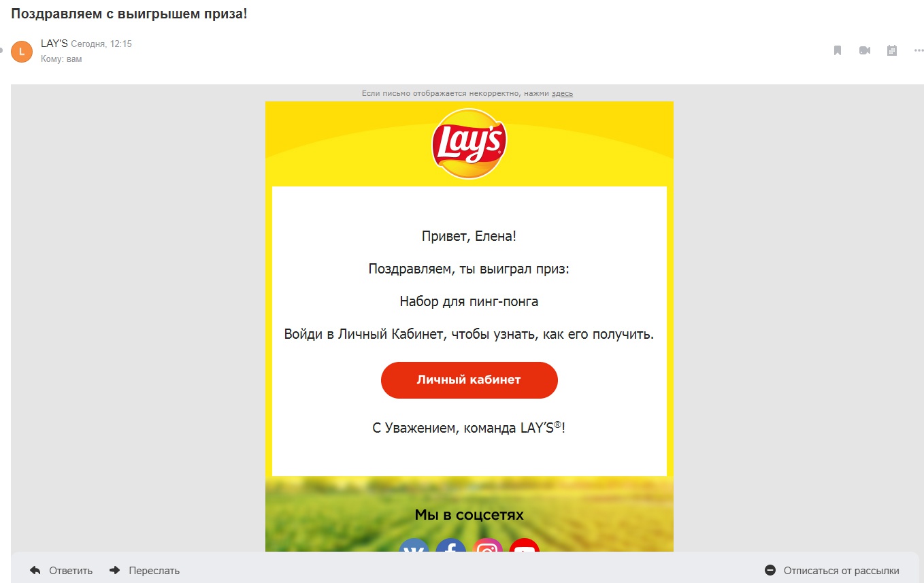Open the Instagram social icon
Image resolution: width=924 pixels, height=583 pixels.
(x=488, y=546)
